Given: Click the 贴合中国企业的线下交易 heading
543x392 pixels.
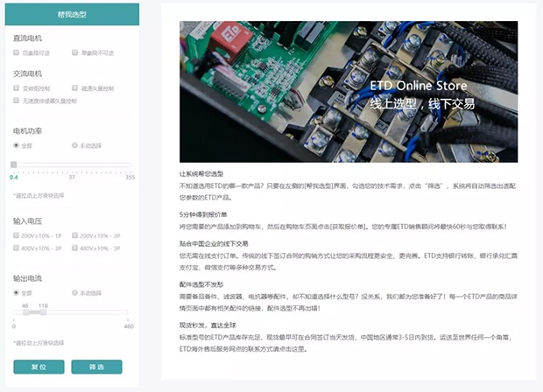Looking at the screenshot, I should click(x=214, y=243).
